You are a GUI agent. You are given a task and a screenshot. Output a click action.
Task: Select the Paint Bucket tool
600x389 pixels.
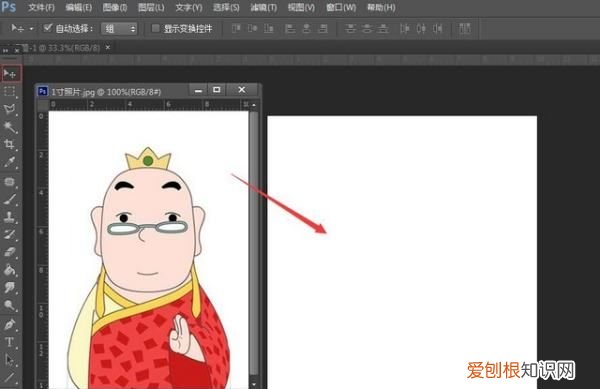pyautogui.click(x=10, y=270)
